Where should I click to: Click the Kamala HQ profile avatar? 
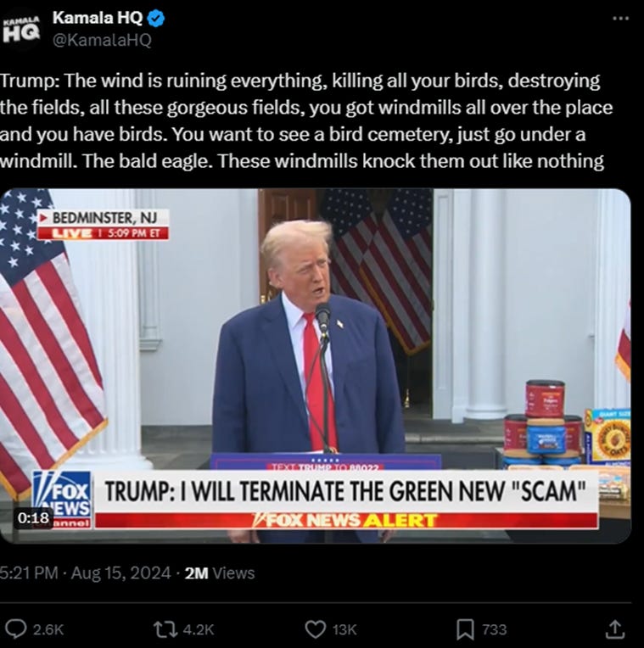22,30
